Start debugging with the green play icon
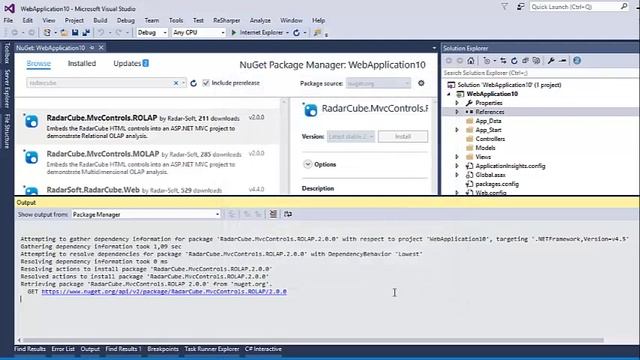This screenshot has height=360, width=640. [234, 32]
